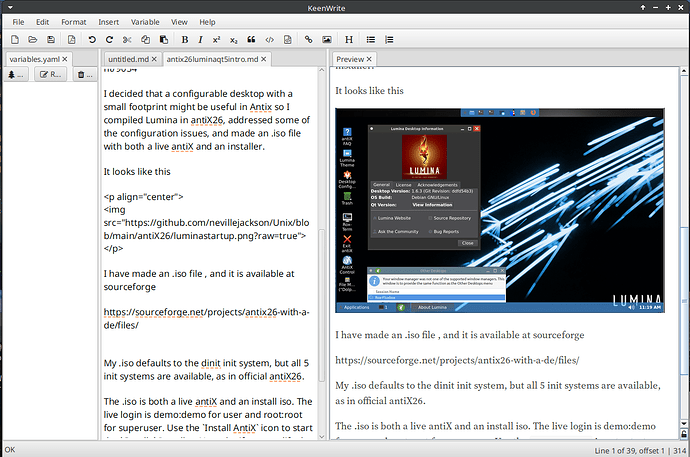Open the Variable menu
Image resolution: width=690 pixels, height=457 pixels.
click(x=145, y=22)
